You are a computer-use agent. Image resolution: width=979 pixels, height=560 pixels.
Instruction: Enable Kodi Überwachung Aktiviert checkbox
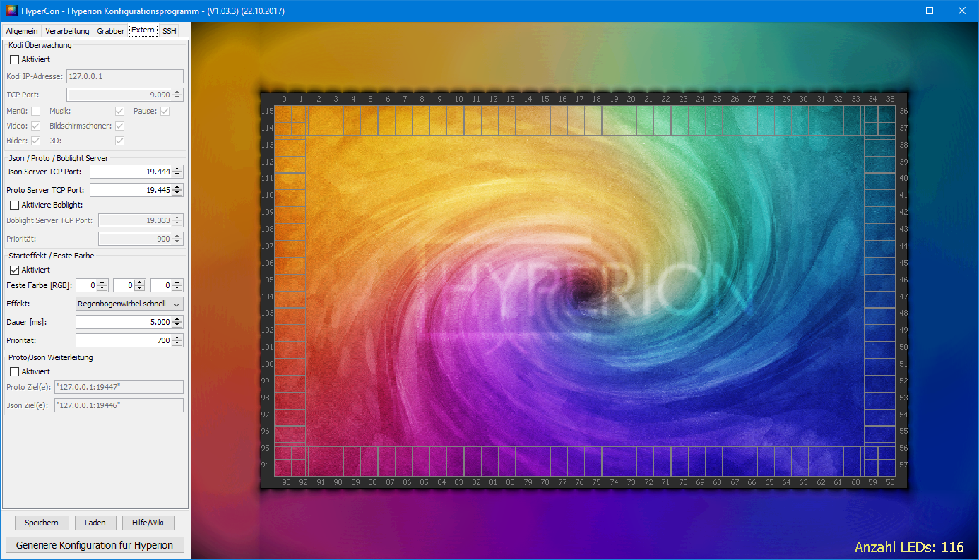(14, 59)
